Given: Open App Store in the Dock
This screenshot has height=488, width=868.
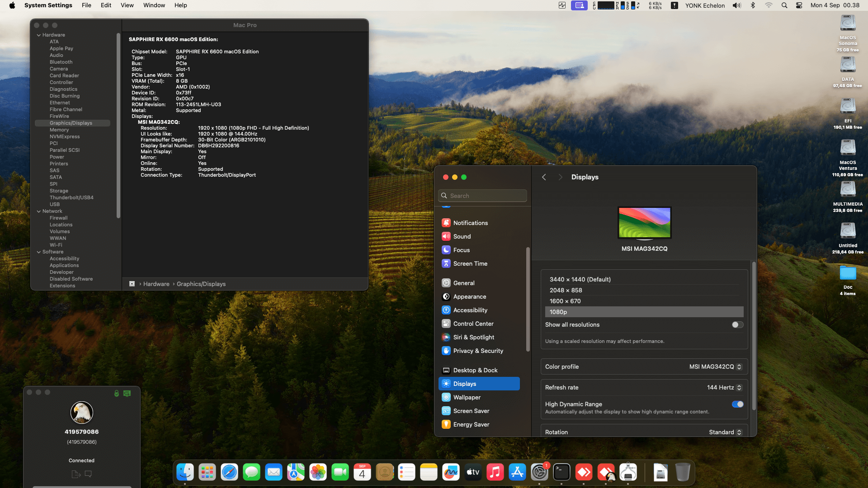Looking at the screenshot, I should tap(517, 473).
